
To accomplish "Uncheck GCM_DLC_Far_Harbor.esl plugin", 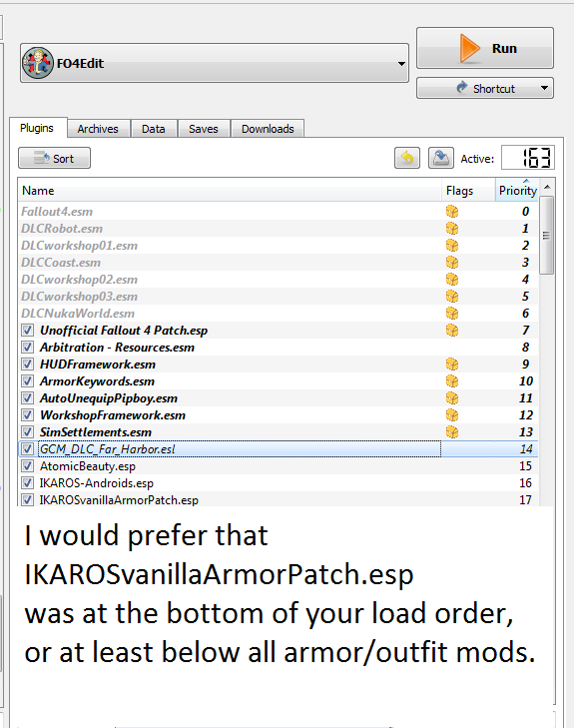I will click(27, 449).
